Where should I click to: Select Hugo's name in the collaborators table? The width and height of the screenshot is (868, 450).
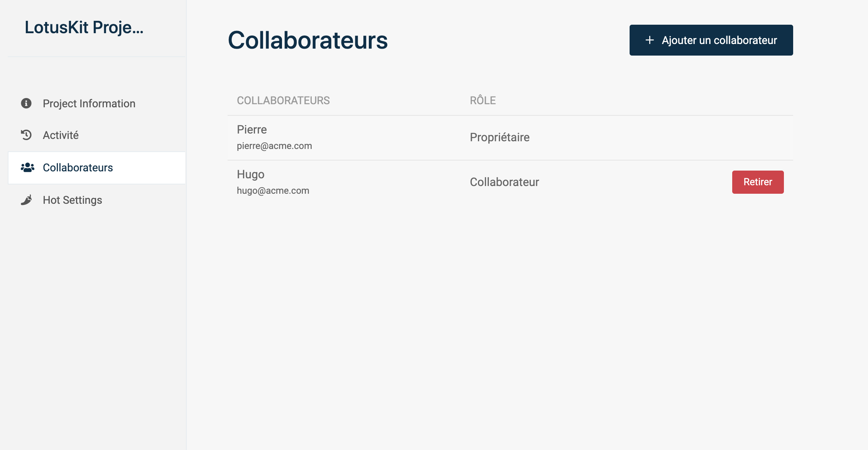[250, 174]
